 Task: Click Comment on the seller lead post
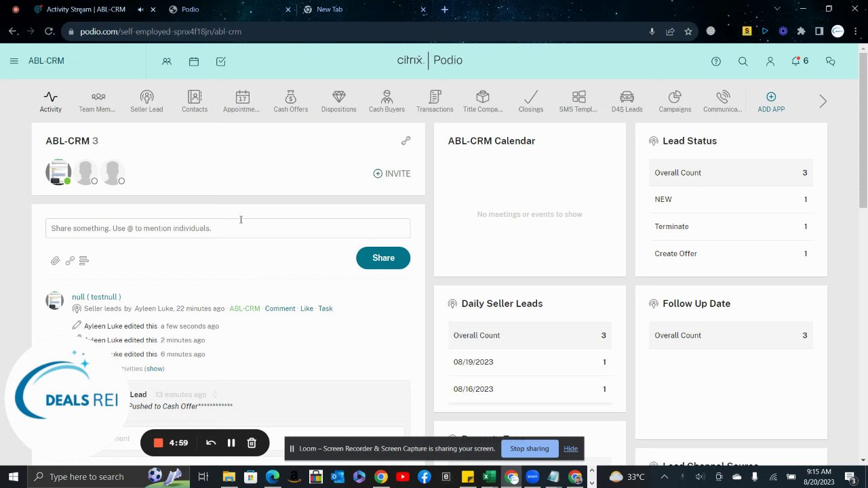(x=280, y=308)
